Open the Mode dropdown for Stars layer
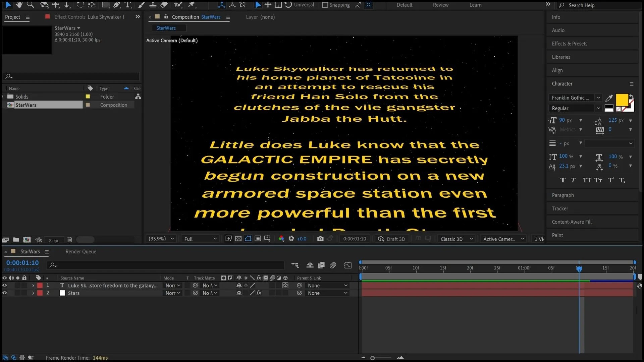 172,293
